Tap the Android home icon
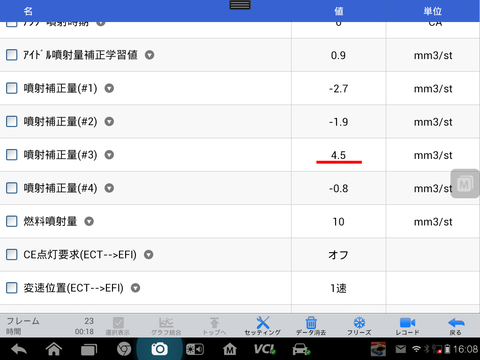Screen dimensions: 480x360 pyautogui.click(x=54, y=349)
